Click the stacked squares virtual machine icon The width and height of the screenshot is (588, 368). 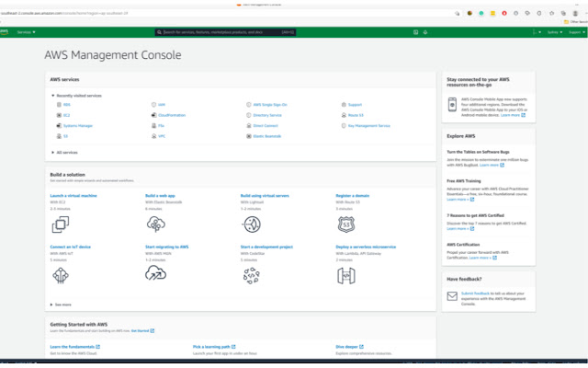(61, 224)
